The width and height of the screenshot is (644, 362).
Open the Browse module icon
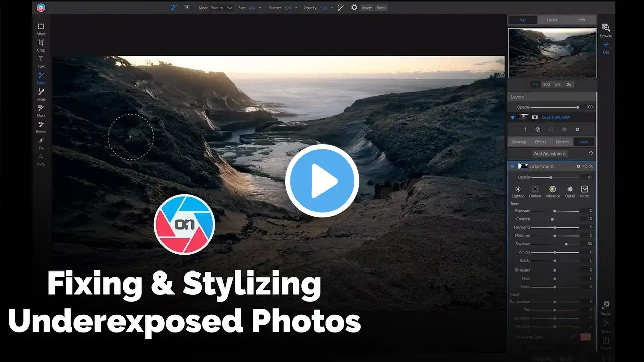(606, 30)
